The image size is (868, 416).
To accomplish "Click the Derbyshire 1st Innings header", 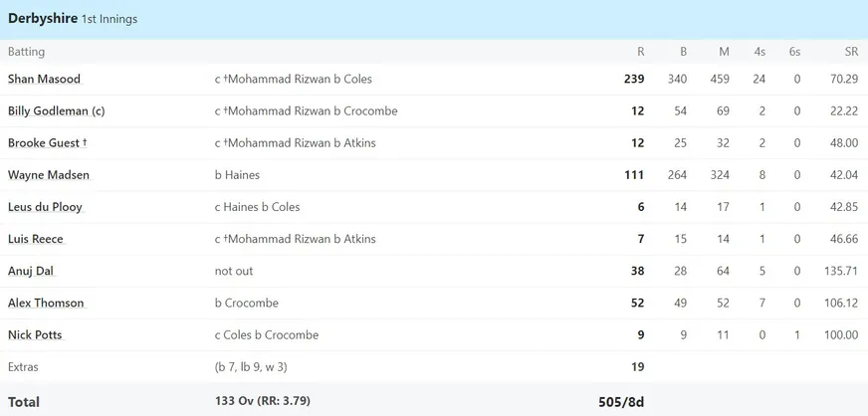I will click(73, 18).
